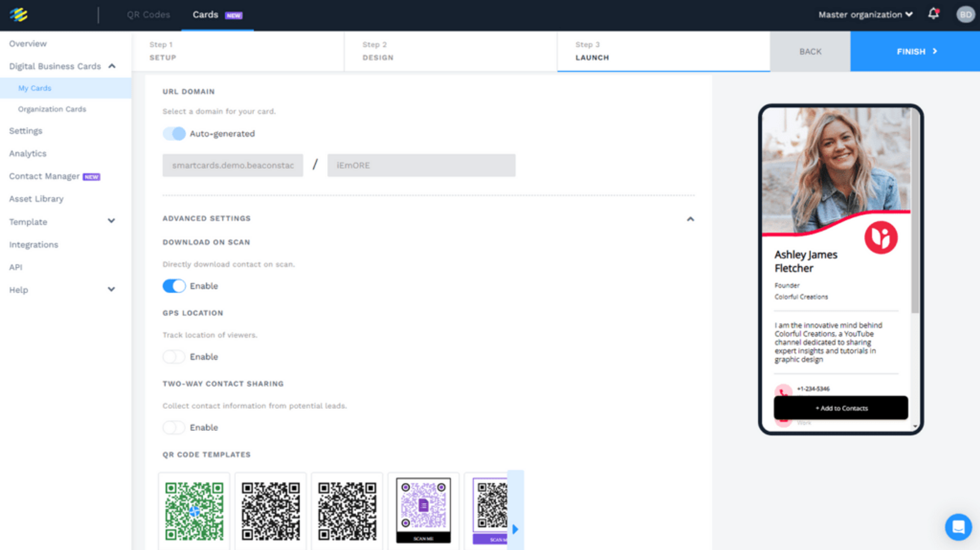980x550 pixels.
Task: Click the Ashley James Fletcher name
Action: [x=806, y=261]
